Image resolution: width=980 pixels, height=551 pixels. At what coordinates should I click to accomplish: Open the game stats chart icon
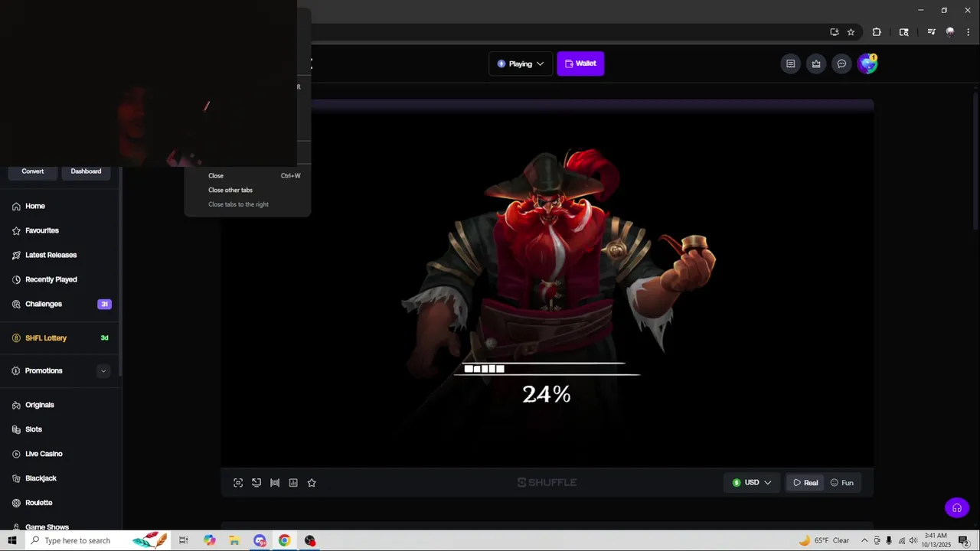[293, 483]
